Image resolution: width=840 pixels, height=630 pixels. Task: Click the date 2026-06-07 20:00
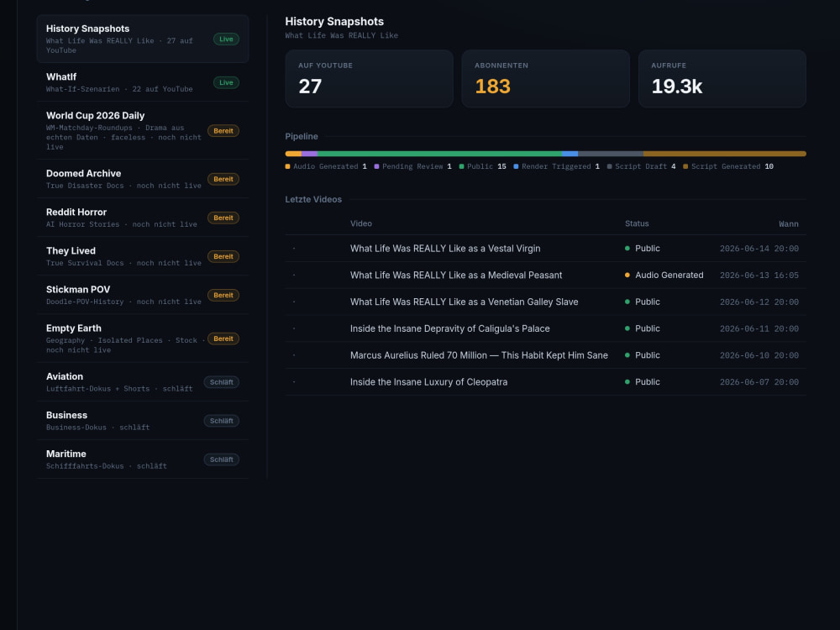(759, 382)
